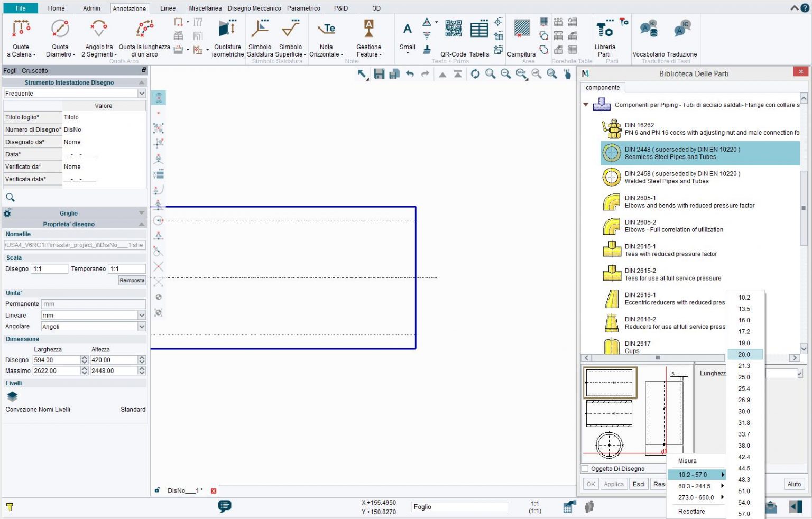The height and width of the screenshot is (519, 812).
Task: Save the drawing using the floppy disk icon
Action: click(x=379, y=74)
